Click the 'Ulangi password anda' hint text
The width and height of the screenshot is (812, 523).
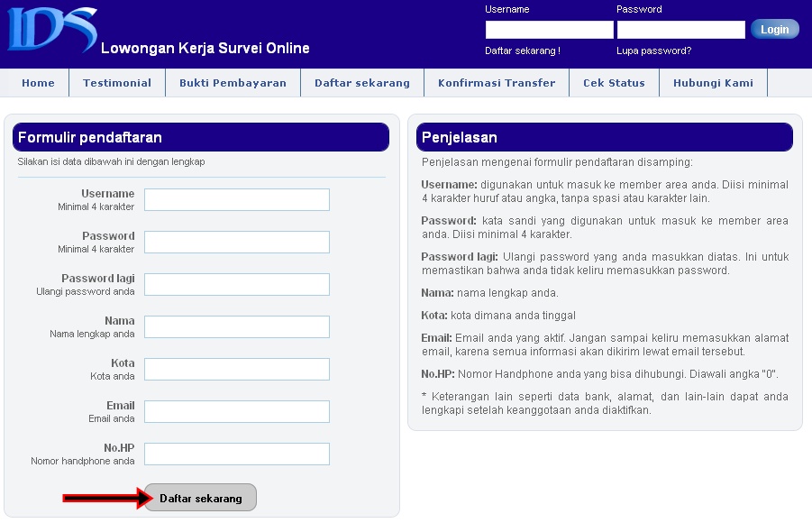[x=86, y=291]
